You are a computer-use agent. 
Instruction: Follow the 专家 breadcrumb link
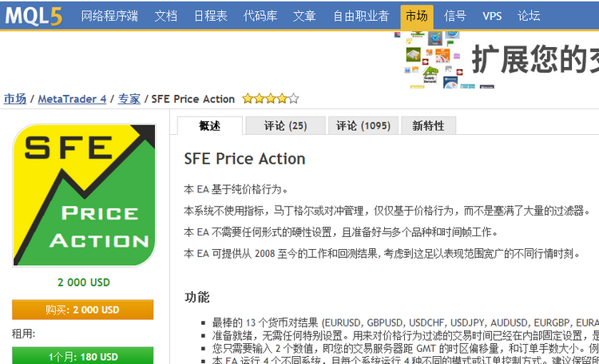pyautogui.click(x=129, y=99)
